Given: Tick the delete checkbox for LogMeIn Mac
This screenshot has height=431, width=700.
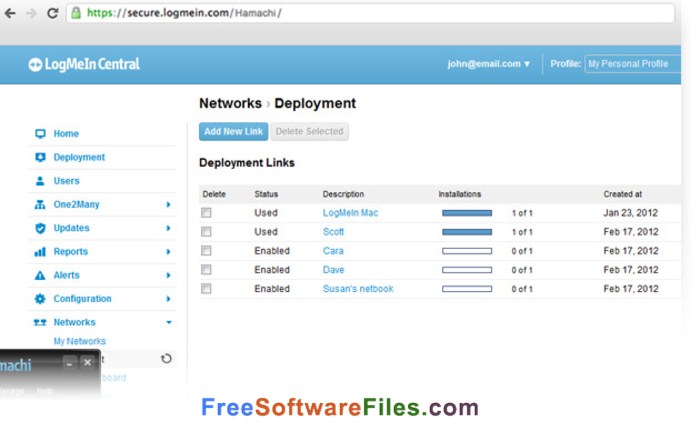Looking at the screenshot, I should (x=206, y=213).
